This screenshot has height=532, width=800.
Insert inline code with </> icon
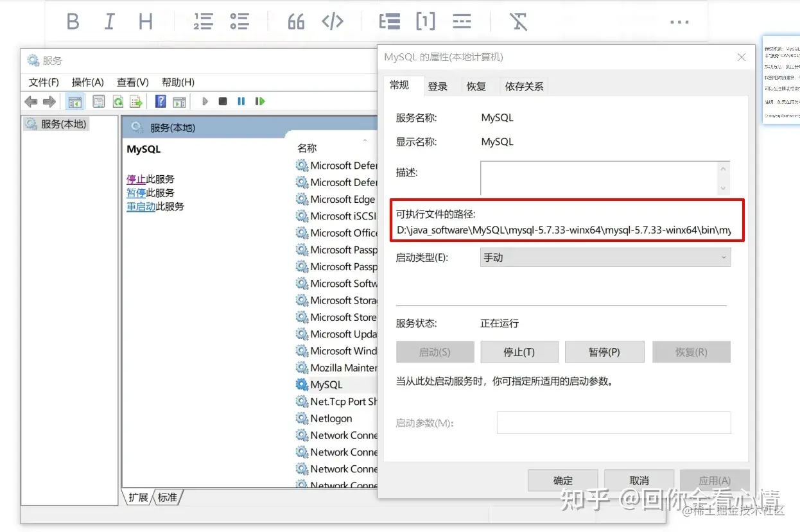click(333, 22)
